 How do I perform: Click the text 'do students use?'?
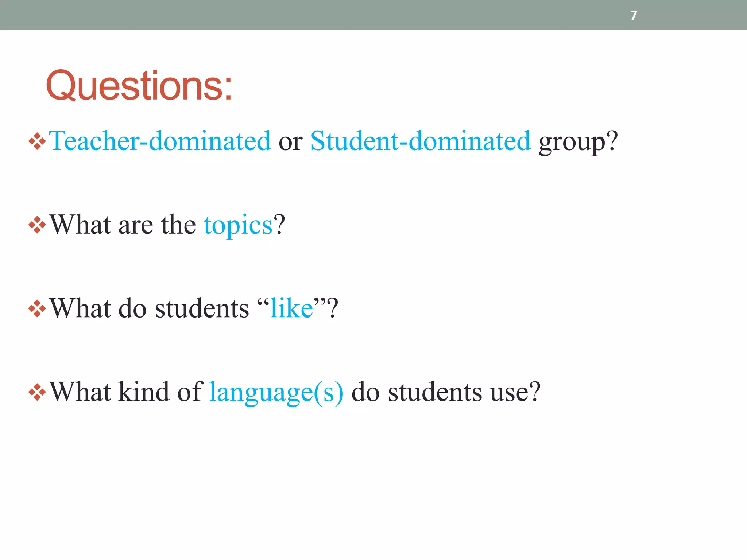coord(446,392)
